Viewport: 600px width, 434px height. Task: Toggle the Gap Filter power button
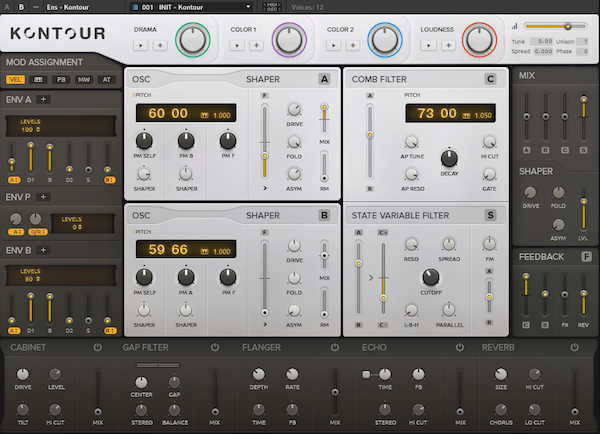(x=215, y=348)
